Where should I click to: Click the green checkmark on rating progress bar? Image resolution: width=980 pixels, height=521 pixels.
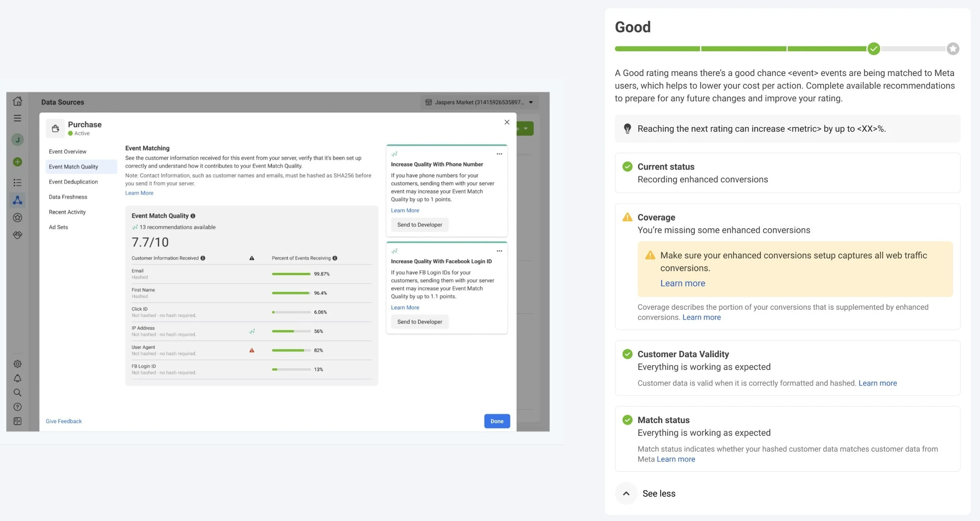point(873,49)
